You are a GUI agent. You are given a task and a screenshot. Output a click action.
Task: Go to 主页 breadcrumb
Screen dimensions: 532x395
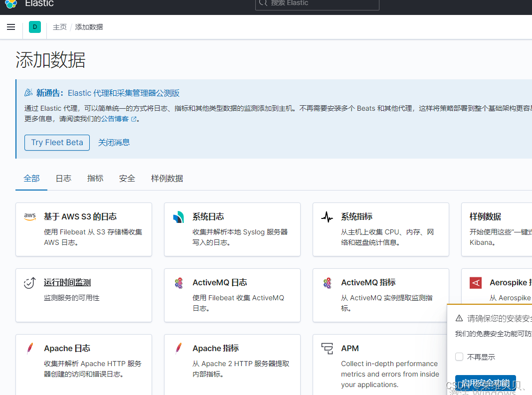[60, 27]
